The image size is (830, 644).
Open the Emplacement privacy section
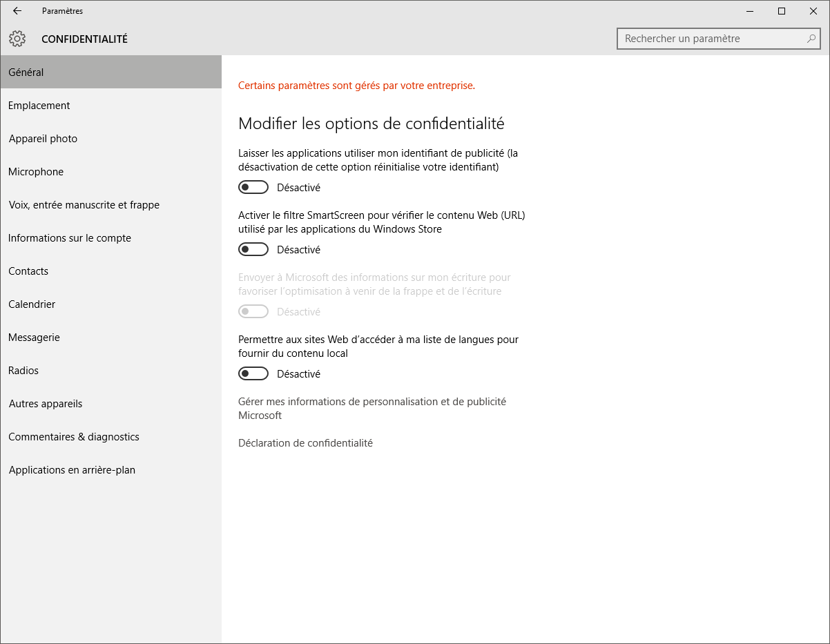pyautogui.click(x=39, y=106)
